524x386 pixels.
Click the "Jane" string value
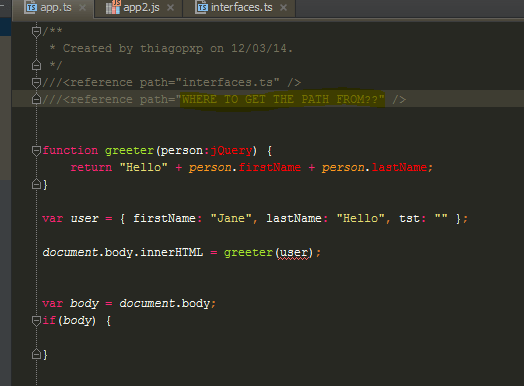[231, 219]
